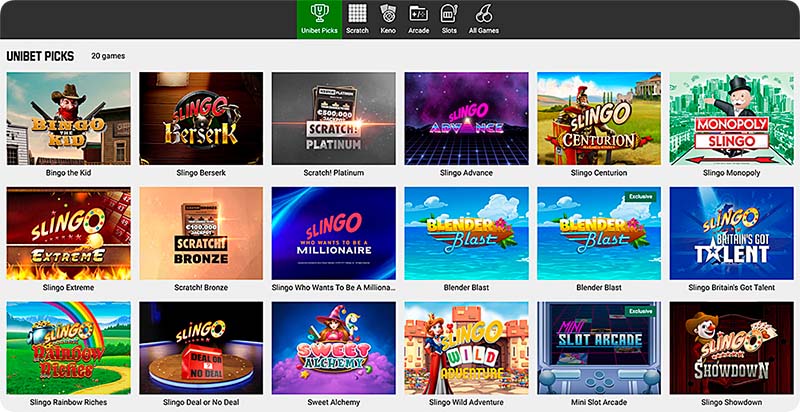This screenshot has height=412, width=800.
Task: Open Scratch! Platinum game thumbnail
Action: [334, 118]
